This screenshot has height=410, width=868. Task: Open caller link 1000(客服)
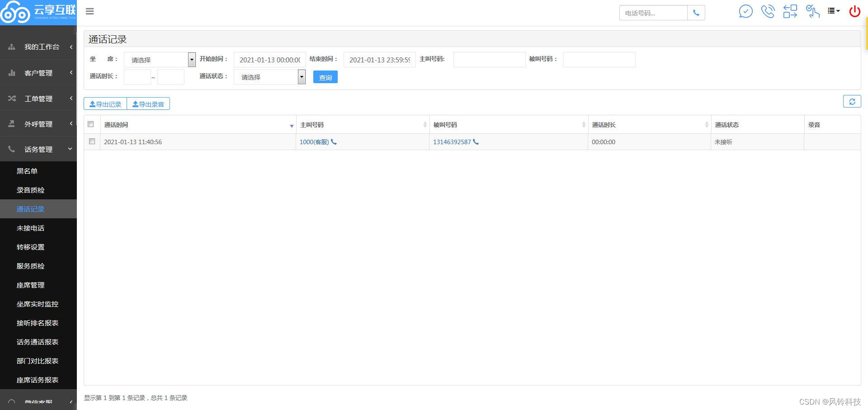coord(314,142)
